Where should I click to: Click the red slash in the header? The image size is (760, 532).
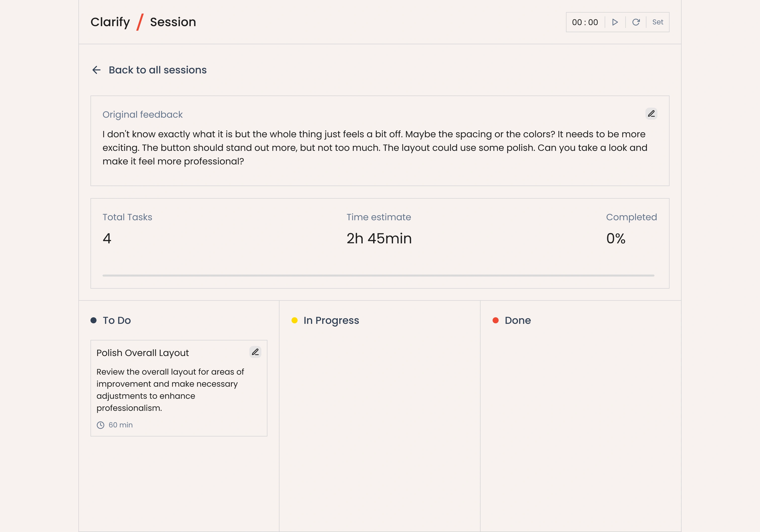click(140, 22)
